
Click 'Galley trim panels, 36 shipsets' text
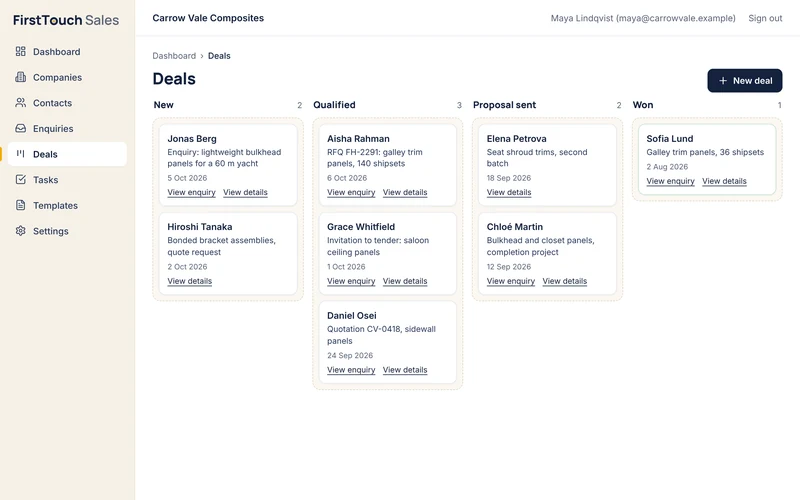pyautogui.click(x=705, y=153)
